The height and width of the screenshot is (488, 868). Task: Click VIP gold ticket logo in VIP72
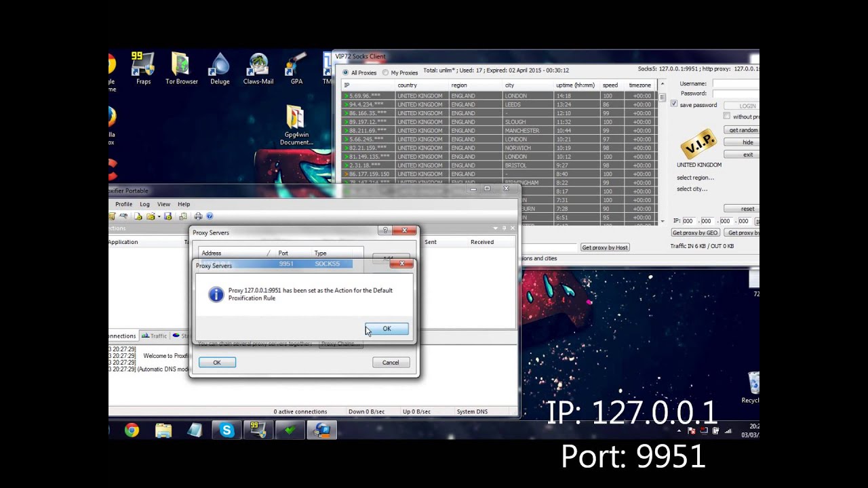click(x=698, y=144)
